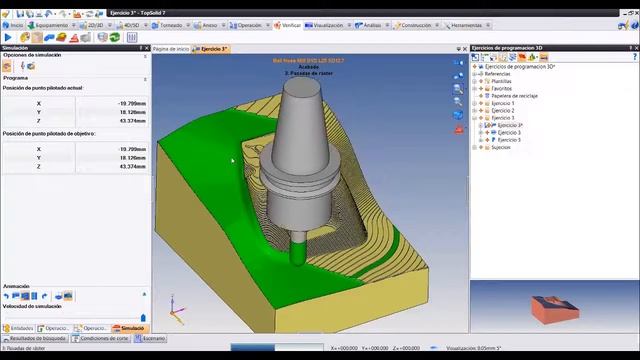Open dropdown arrow next to 2D/3D

(109, 25)
